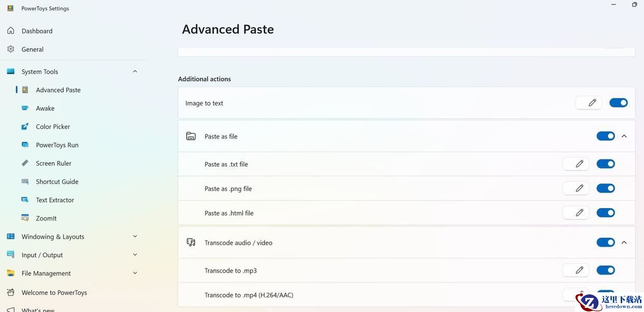Edit the Paste as .png file shortcut
This screenshot has width=644, height=312.
(x=576, y=188)
